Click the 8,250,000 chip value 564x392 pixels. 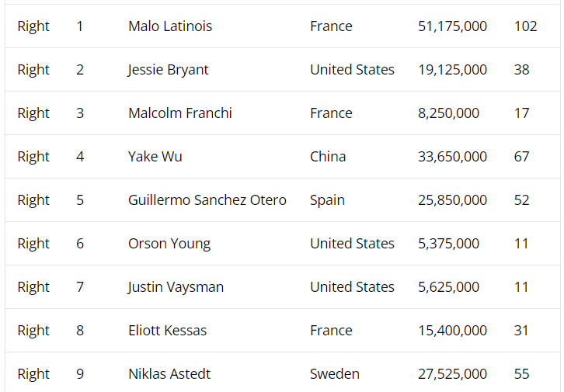pyautogui.click(x=448, y=113)
